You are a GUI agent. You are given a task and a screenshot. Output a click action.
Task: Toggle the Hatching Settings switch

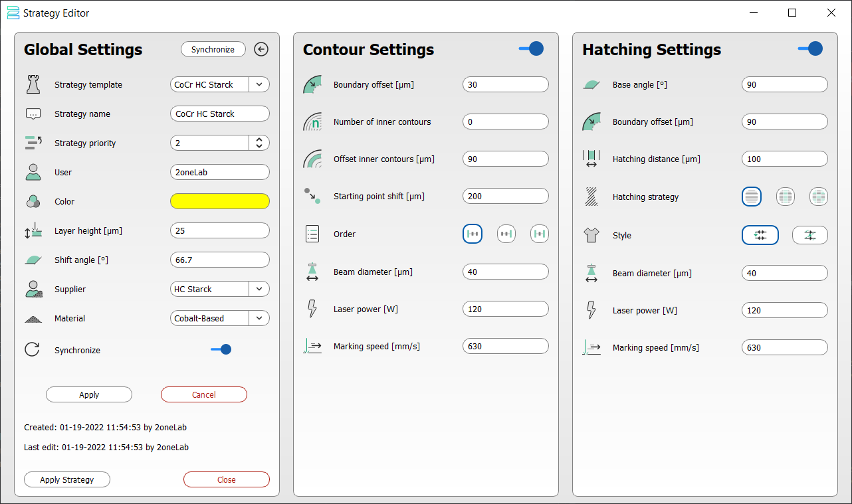coord(810,48)
